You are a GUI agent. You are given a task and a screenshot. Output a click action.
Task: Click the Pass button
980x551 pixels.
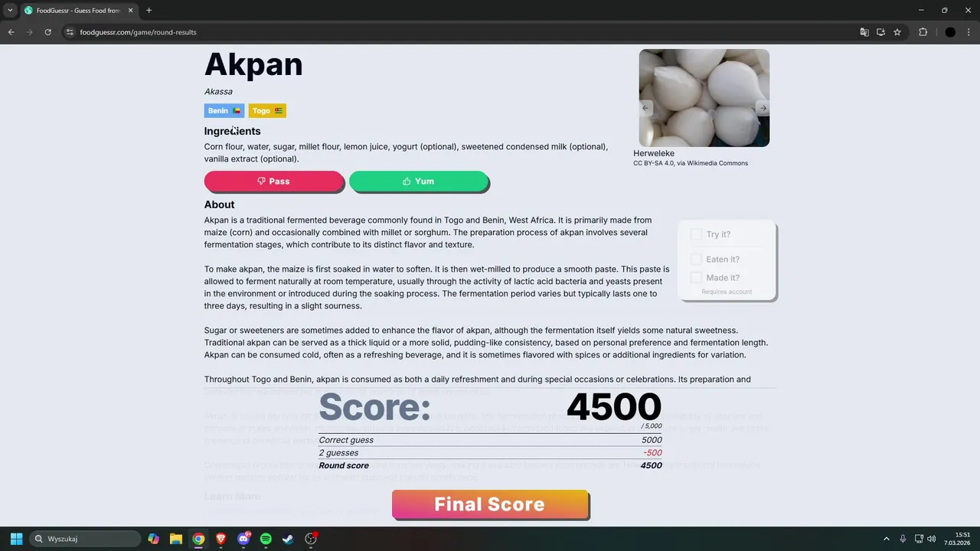(x=274, y=181)
